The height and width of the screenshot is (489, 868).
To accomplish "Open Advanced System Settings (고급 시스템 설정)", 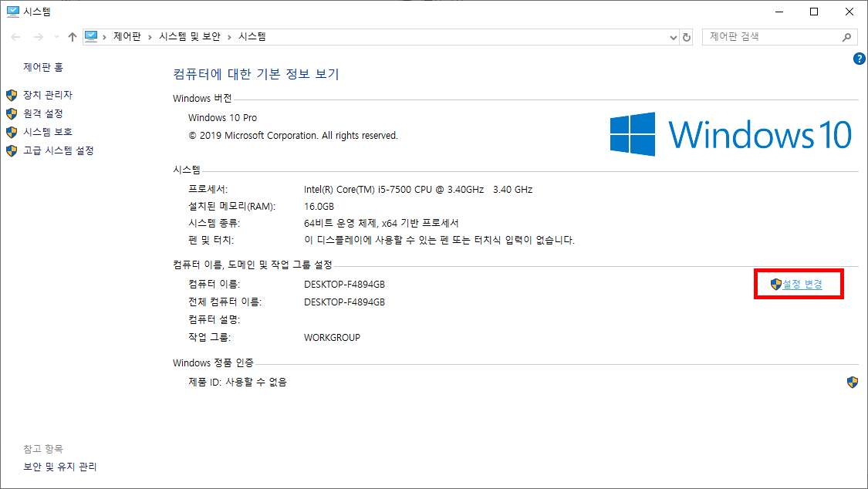I will click(x=59, y=150).
